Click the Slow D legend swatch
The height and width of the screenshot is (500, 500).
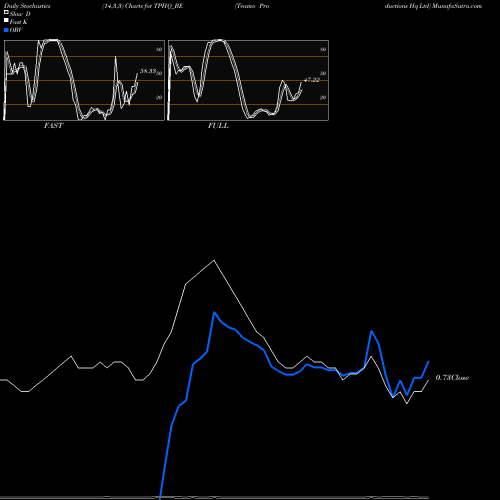6,12
